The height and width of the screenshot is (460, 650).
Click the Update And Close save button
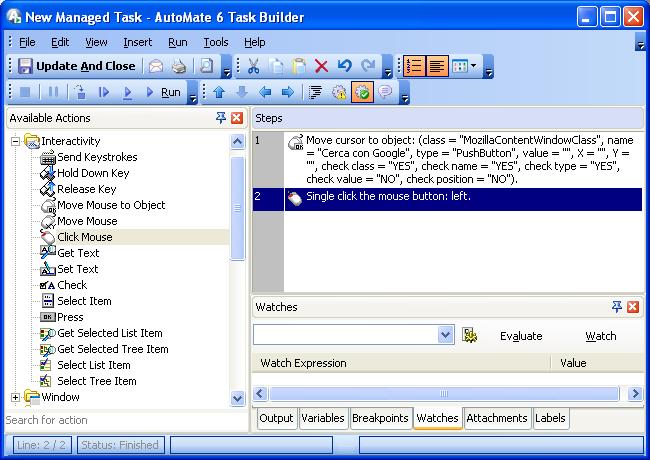tap(77, 66)
